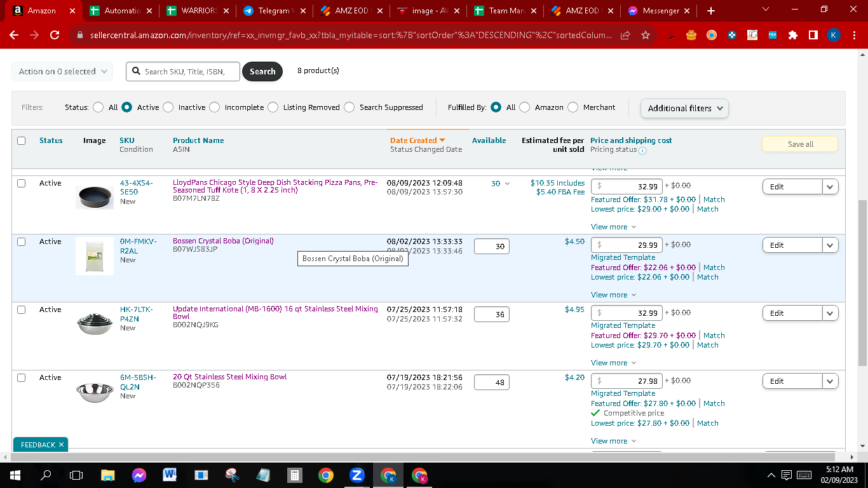Open Task View on the taskbar
Image resolution: width=868 pixels, height=488 pixels.
tap(76, 475)
